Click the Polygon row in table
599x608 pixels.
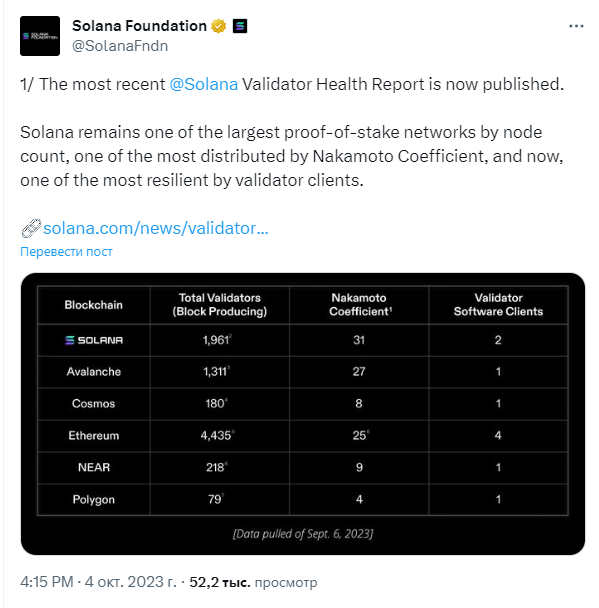click(x=303, y=499)
